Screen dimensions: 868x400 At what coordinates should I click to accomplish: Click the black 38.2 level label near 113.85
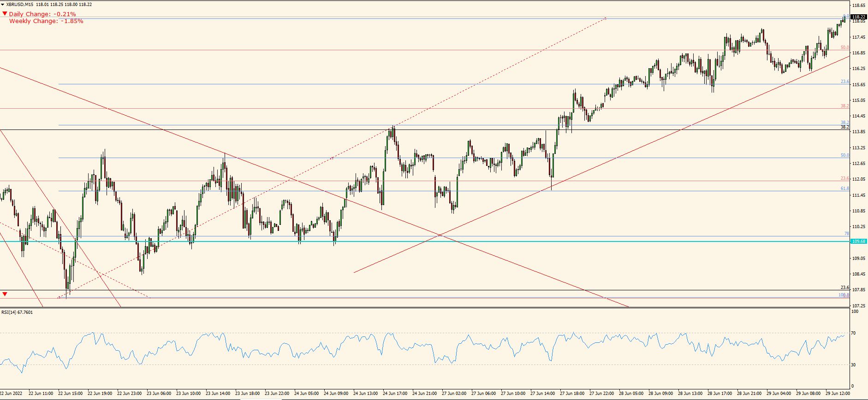point(844,127)
